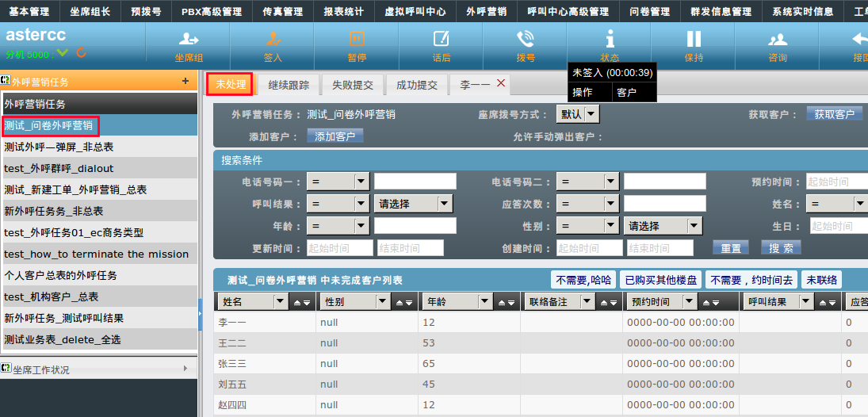This screenshot has height=417, width=868.
Task: Close the 李一一 tab
Action: point(501,83)
